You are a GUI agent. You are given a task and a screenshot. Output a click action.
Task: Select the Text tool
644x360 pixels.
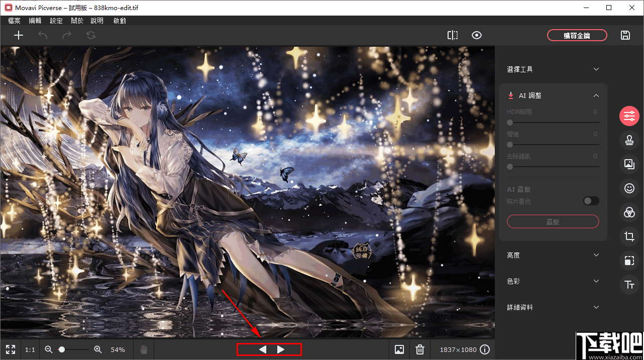coord(629,285)
